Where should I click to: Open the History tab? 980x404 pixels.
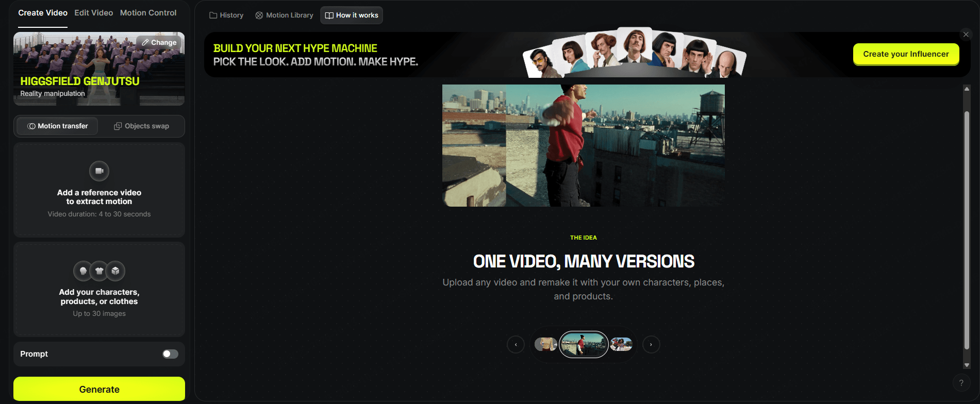point(226,15)
